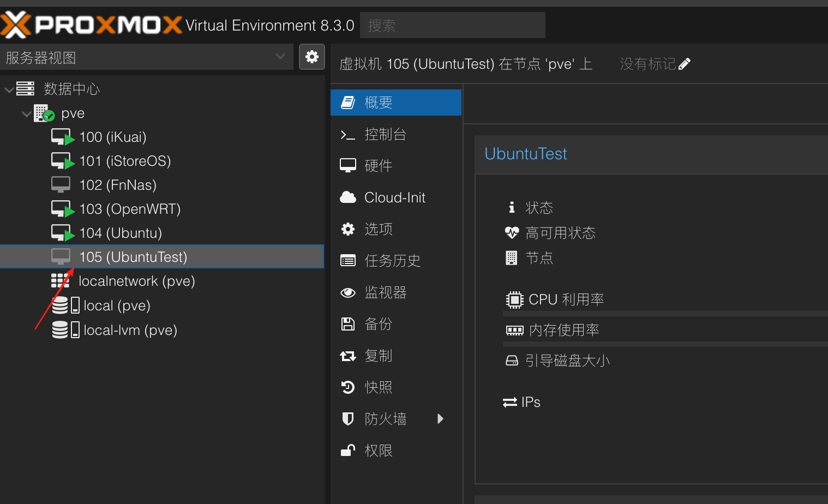Collapse the pve node tree

(26, 113)
